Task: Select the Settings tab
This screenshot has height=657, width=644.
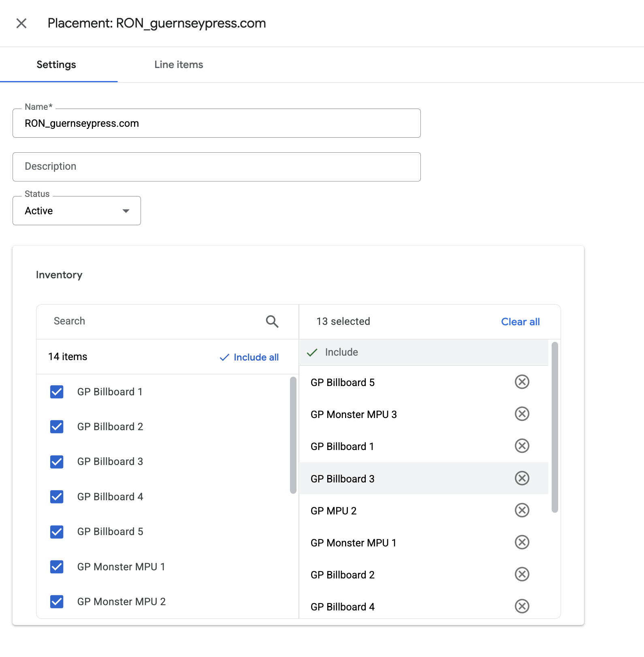Action: pyautogui.click(x=56, y=65)
